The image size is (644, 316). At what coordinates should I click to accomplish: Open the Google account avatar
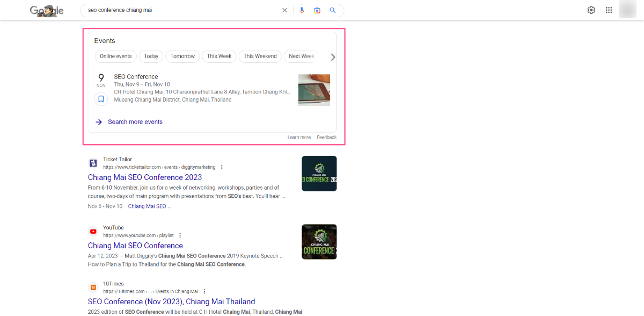pos(627,10)
